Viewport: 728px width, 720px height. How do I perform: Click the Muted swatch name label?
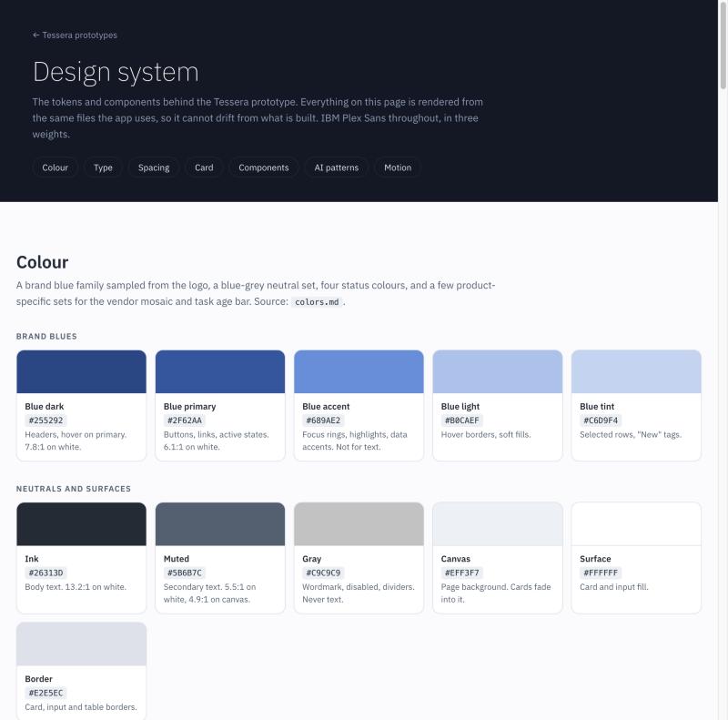pyautogui.click(x=176, y=559)
